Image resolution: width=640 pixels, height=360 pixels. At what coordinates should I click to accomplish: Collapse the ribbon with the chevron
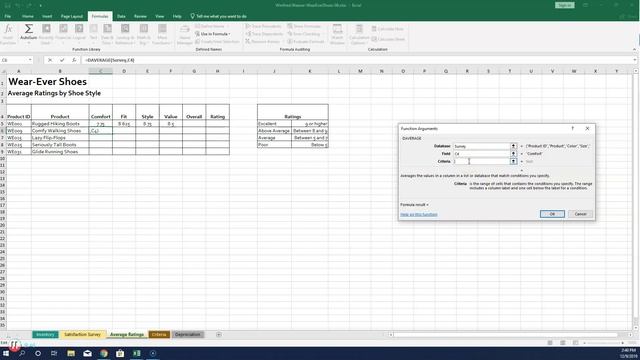(634, 49)
